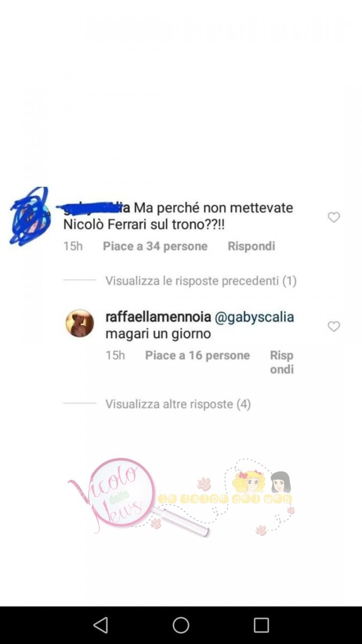362x644 pixels.
Task: Like the comment about Nicolò Ferrari
Action: pyautogui.click(x=334, y=217)
